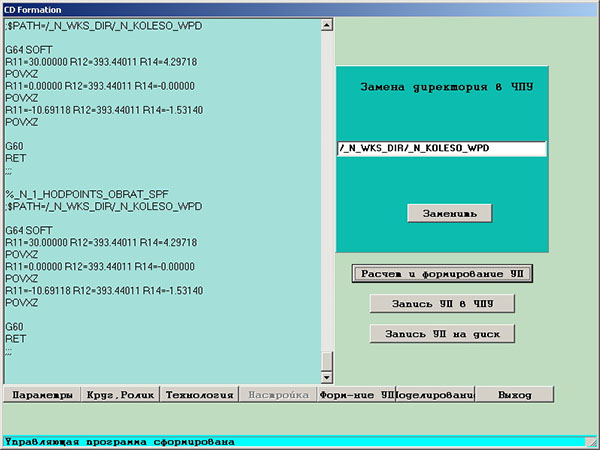
Task: Click status bar text Управляющая программа сформирована
Action: tap(120, 441)
